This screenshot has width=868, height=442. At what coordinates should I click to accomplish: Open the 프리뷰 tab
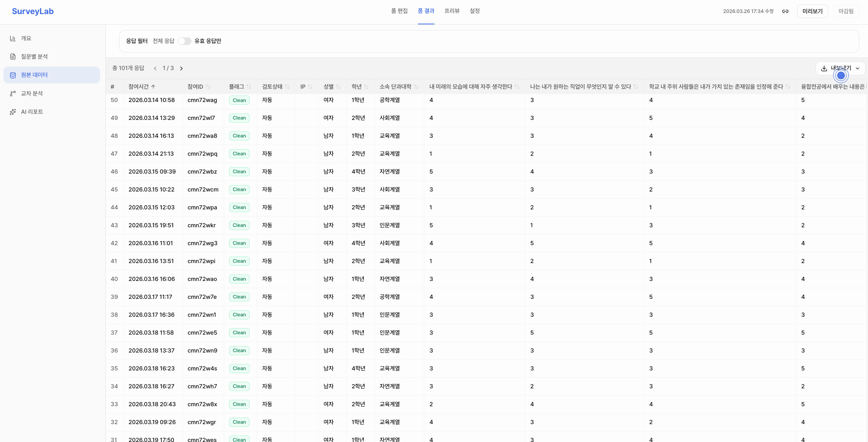pos(452,11)
